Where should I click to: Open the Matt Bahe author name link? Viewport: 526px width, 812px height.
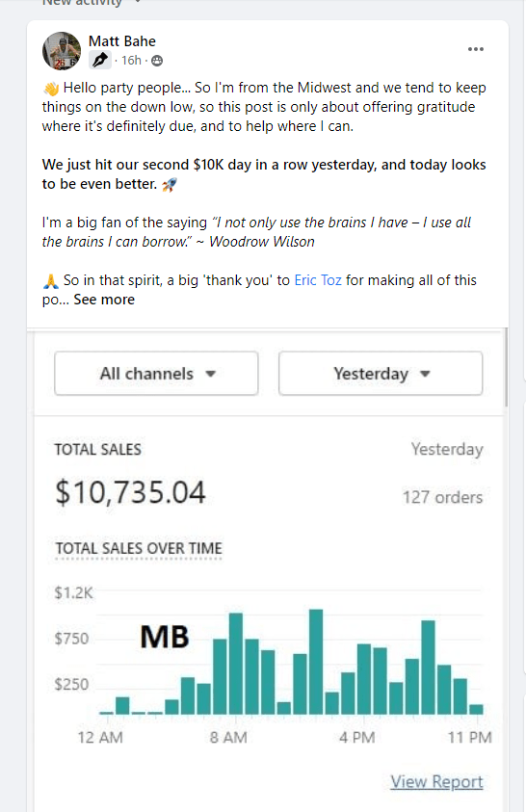121,40
